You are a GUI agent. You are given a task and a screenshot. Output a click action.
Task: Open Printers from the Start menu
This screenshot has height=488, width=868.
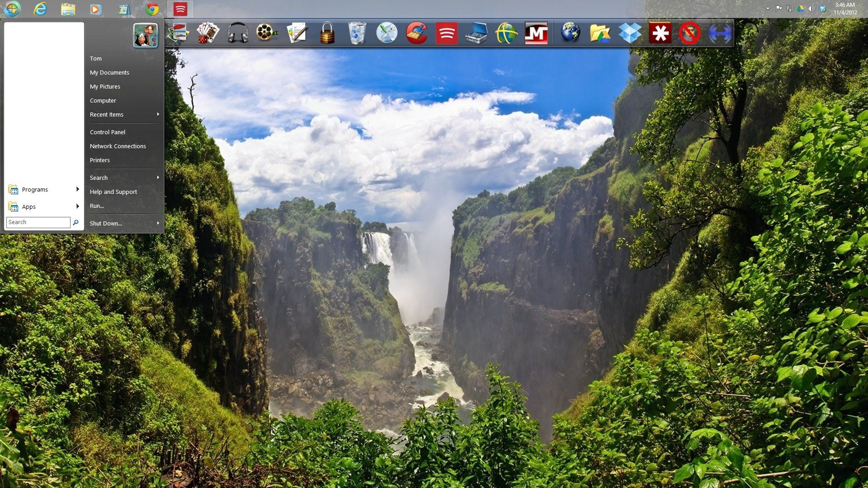(x=125, y=160)
